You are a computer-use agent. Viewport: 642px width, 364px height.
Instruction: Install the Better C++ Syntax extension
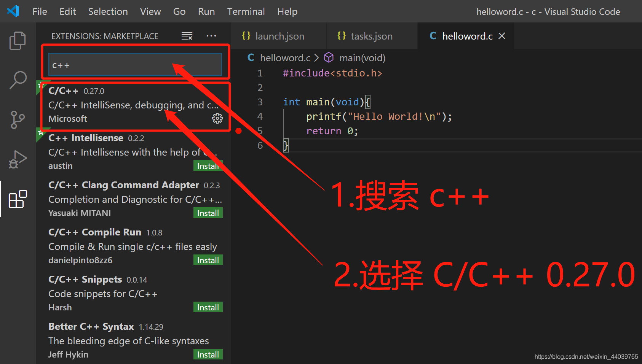(208, 354)
